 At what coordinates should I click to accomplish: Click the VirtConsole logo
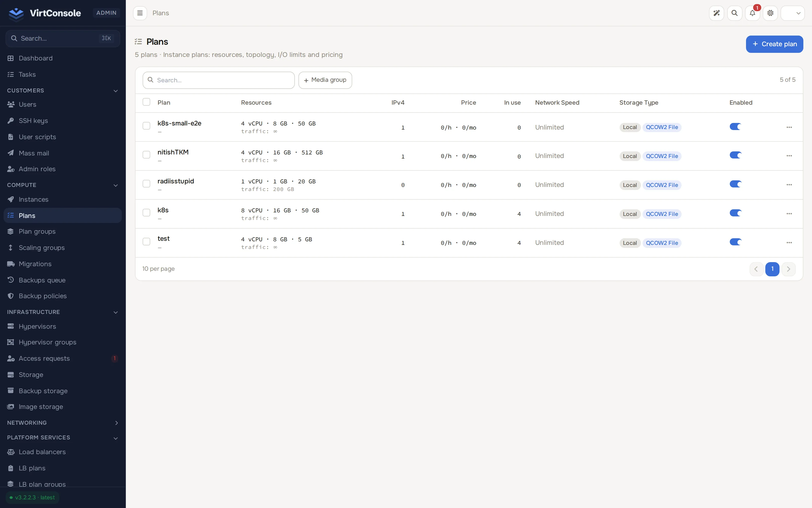pos(45,13)
